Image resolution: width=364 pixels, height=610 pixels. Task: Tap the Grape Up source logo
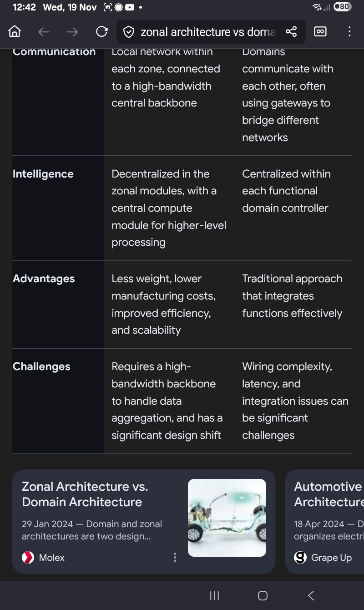pyautogui.click(x=300, y=557)
